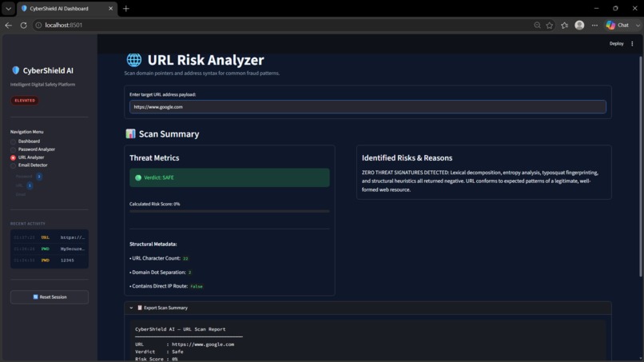The width and height of the screenshot is (644, 362).
Task: Click the page vertical scrollbar
Action: pos(640,166)
